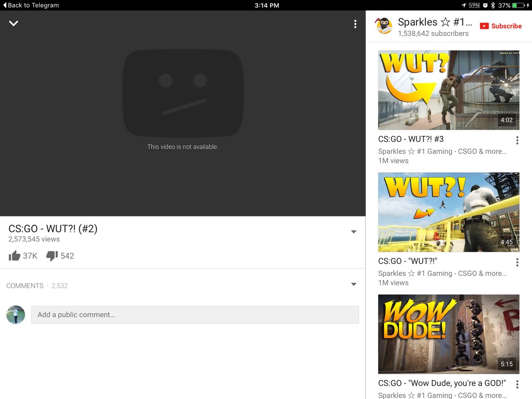Tap the 542 dislikes count
The width and height of the screenshot is (532, 399).
[67, 256]
